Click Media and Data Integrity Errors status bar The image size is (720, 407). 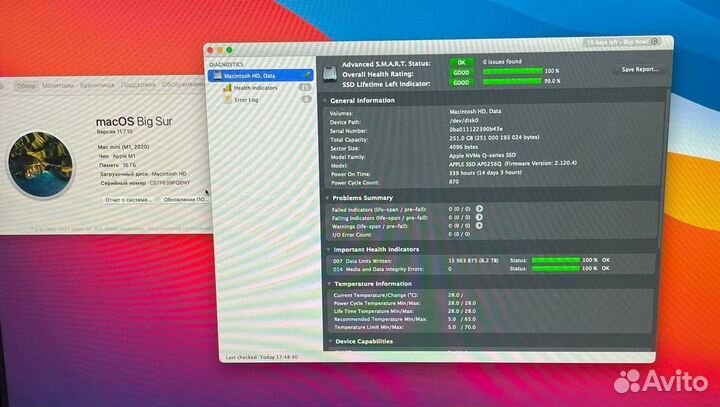[556, 268]
